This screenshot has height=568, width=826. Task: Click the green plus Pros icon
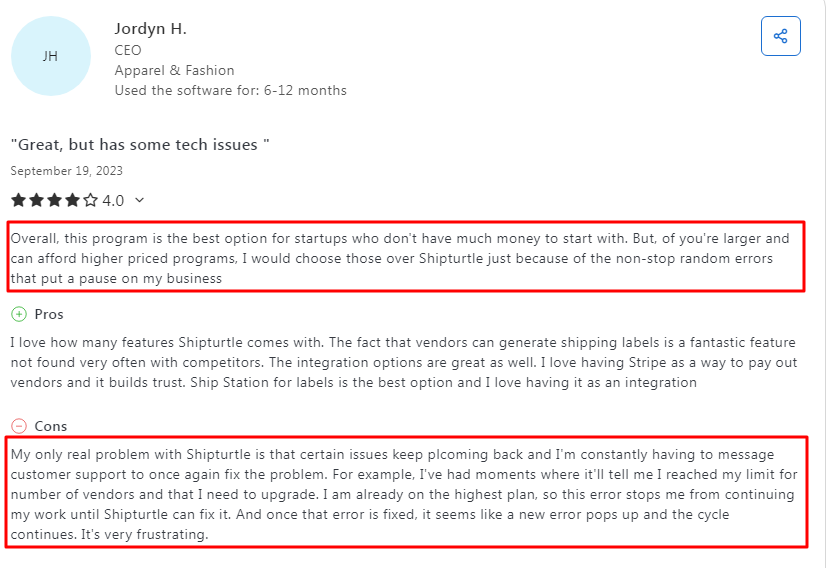[19, 314]
